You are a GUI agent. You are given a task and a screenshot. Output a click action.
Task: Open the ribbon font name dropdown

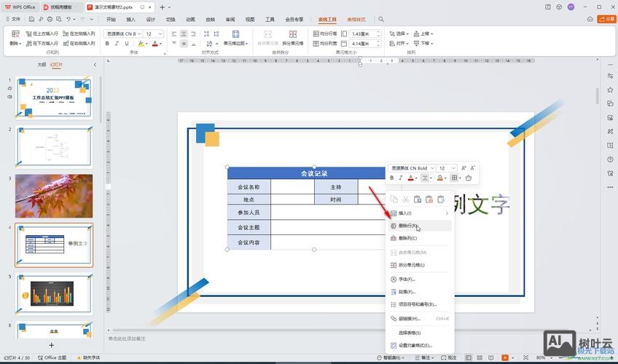(x=138, y=33)
